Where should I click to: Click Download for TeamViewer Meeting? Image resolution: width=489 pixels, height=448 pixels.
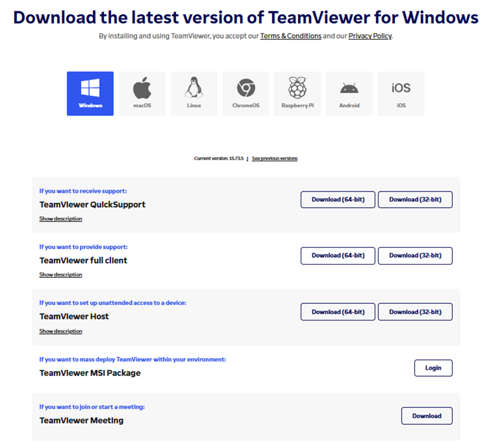427,416
